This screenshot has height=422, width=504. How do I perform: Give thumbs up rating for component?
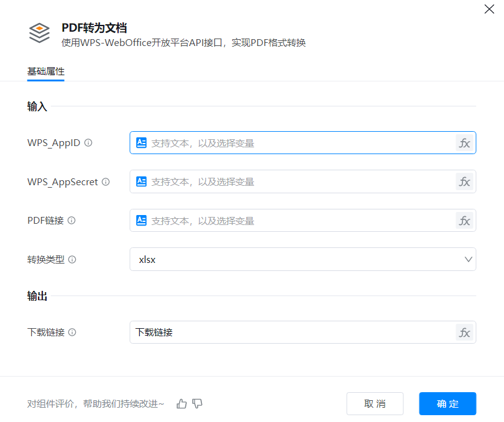[181, 404]
